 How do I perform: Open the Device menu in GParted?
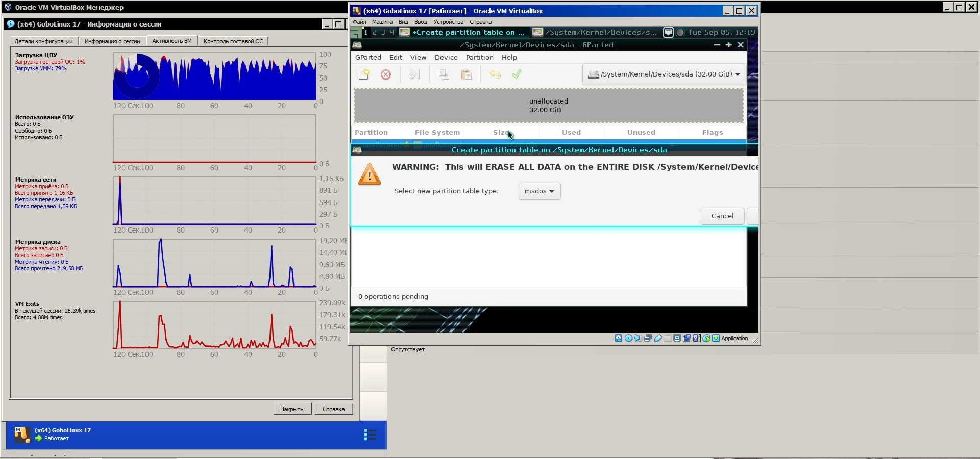point(446,58)
